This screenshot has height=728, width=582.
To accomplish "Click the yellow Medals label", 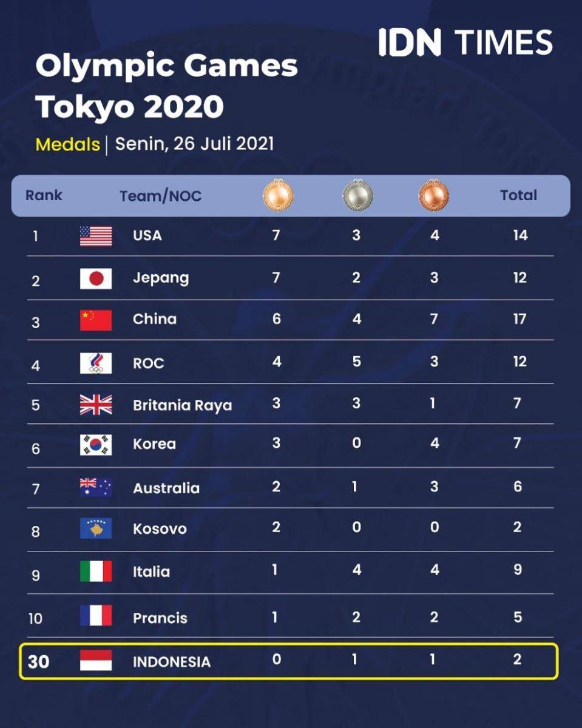I will pyautogui.click(x=67, y=144).
